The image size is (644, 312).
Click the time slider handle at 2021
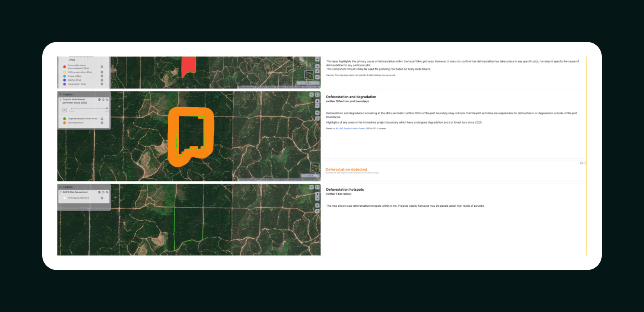coord(107,109)
